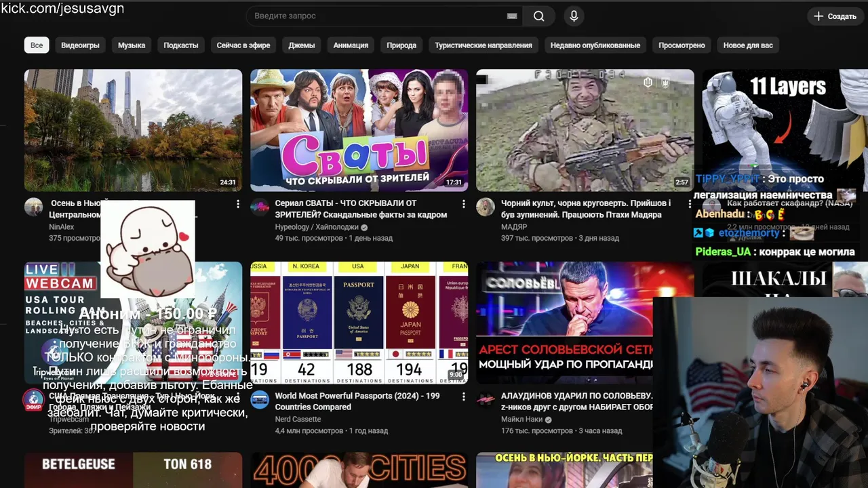Open the Betelgeuse TON 618 thumbnail

(133, 470)
